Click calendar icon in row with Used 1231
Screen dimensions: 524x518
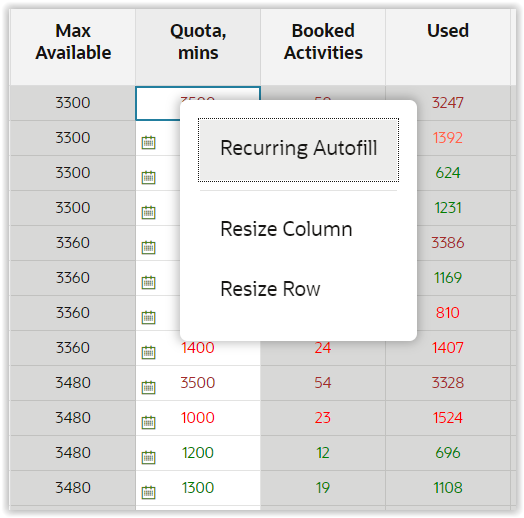(x=148, y=212)
